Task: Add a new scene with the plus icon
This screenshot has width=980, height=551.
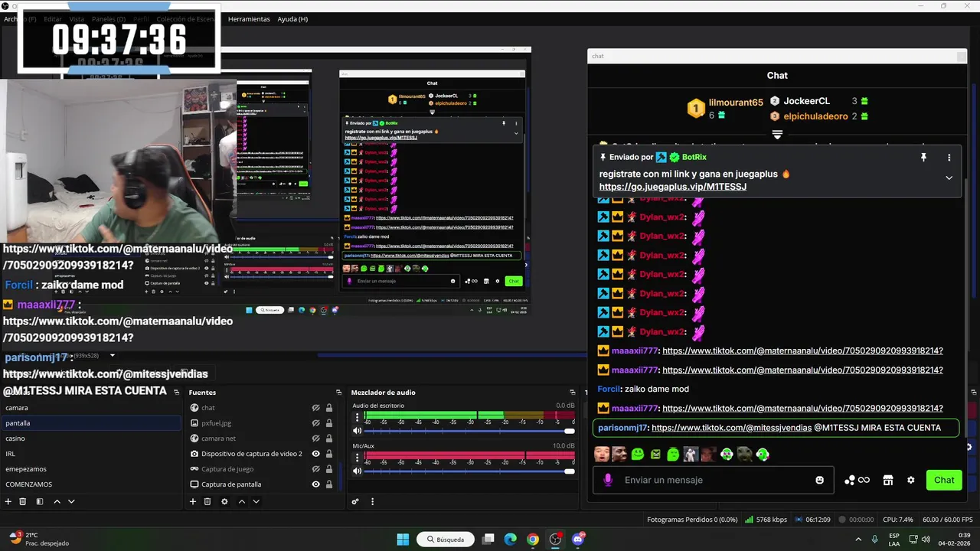Action: [8, 501]
